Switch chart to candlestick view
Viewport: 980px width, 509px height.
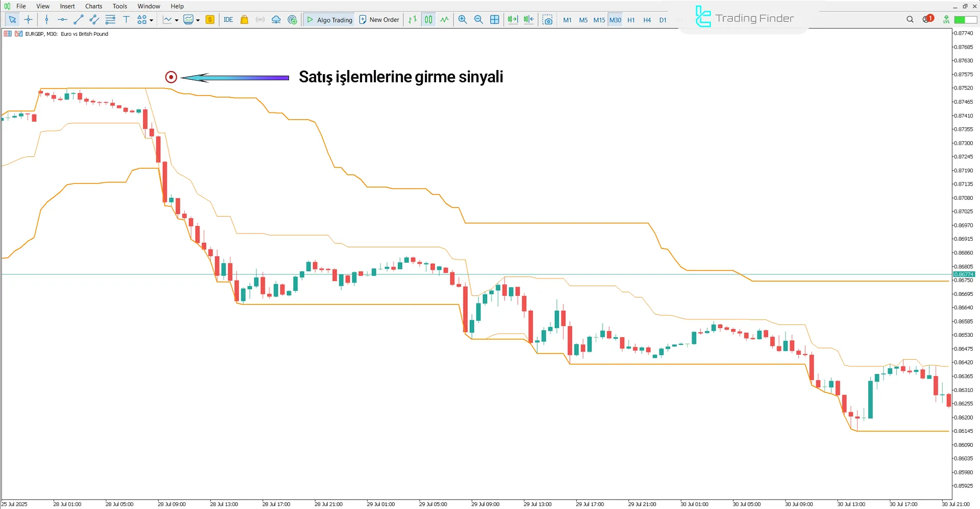[428, 19]
